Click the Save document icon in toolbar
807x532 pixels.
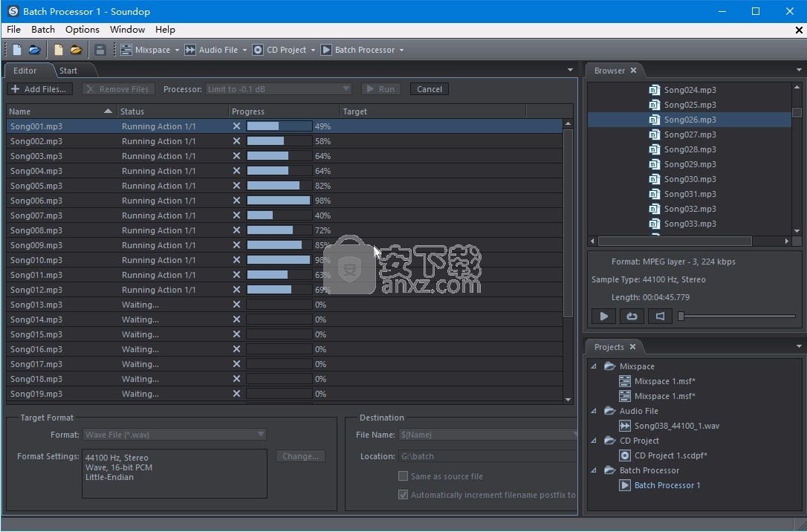100,50
